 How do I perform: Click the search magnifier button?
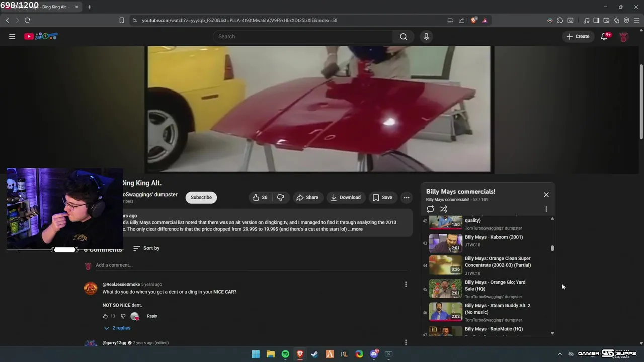(x=404, y=36)
